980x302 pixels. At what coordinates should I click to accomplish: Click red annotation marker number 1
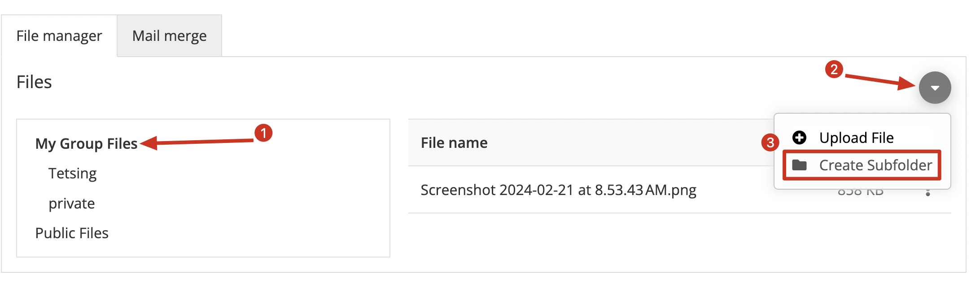263,133
